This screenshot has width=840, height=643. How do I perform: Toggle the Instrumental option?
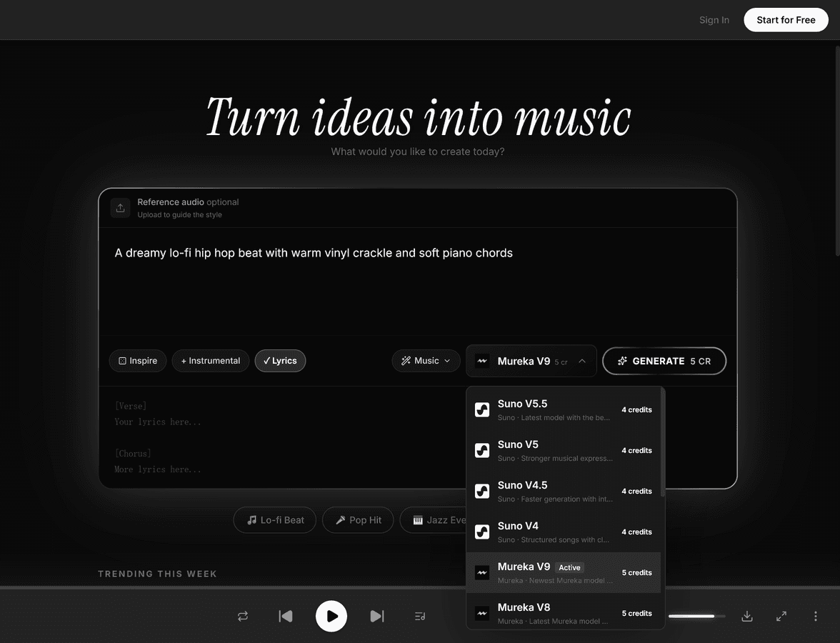[211, 361]
